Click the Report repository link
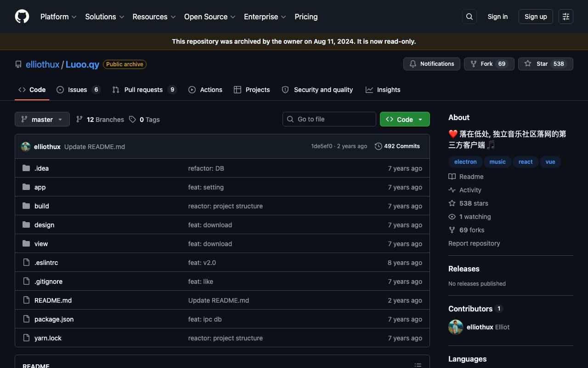The image size is (588, 368). [474, 243]
